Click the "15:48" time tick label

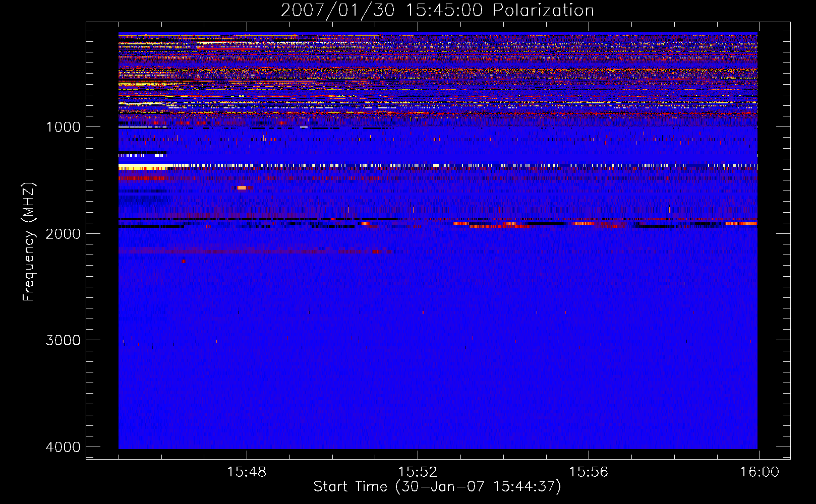(x=247, y=472)
